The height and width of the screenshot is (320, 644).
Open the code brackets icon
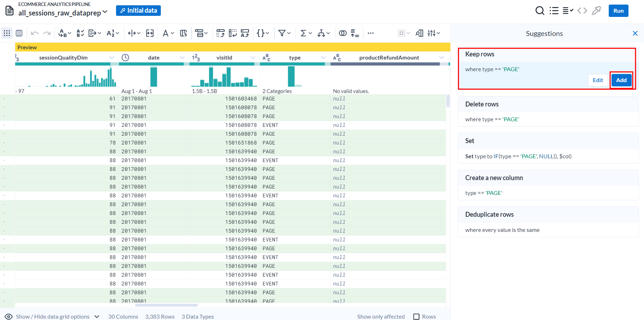(582, 11)
